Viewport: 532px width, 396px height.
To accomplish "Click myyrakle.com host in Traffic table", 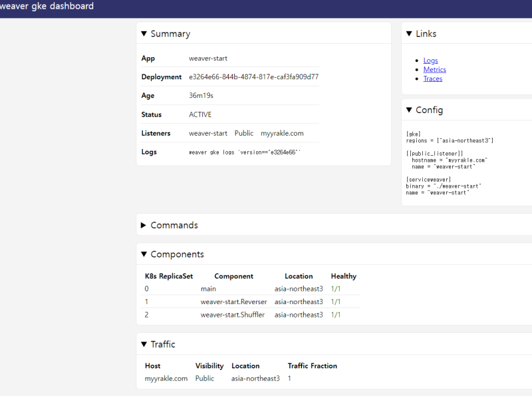I will click(166, 379).
